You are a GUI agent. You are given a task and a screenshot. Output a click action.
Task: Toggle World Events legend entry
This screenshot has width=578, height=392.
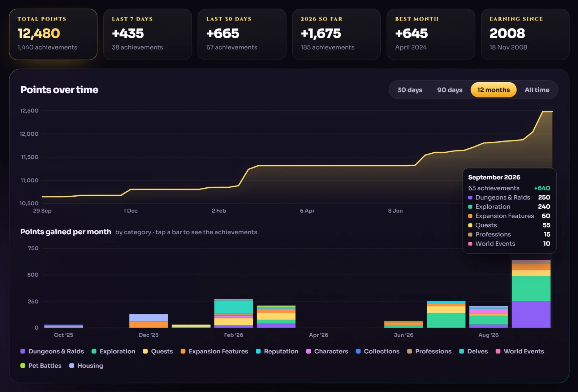519,351
